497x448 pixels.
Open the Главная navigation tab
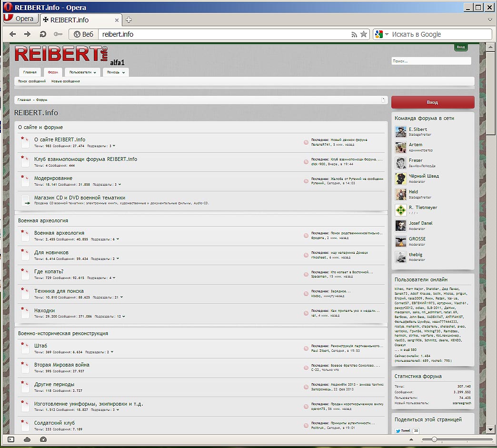pyautogui.click(x=30, y=72)
